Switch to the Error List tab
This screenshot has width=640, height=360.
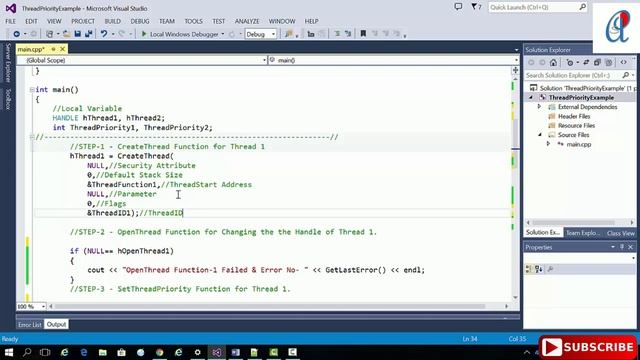coord(30,325)
